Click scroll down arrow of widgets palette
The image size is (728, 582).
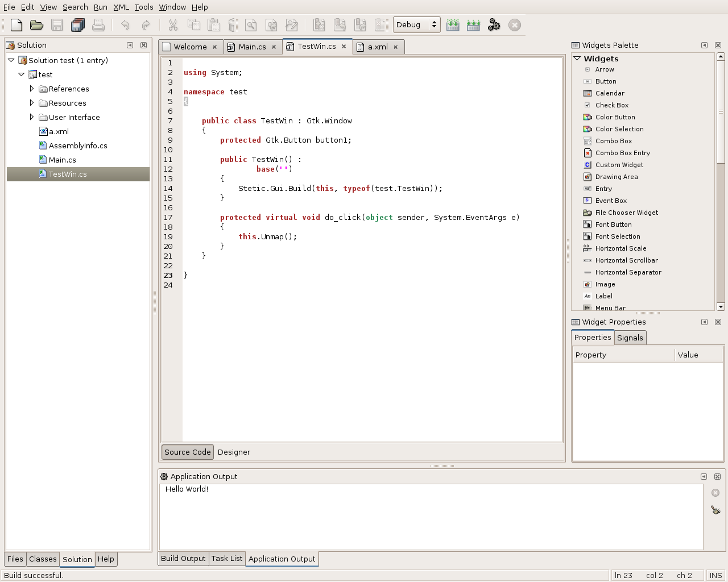point(721,307)
